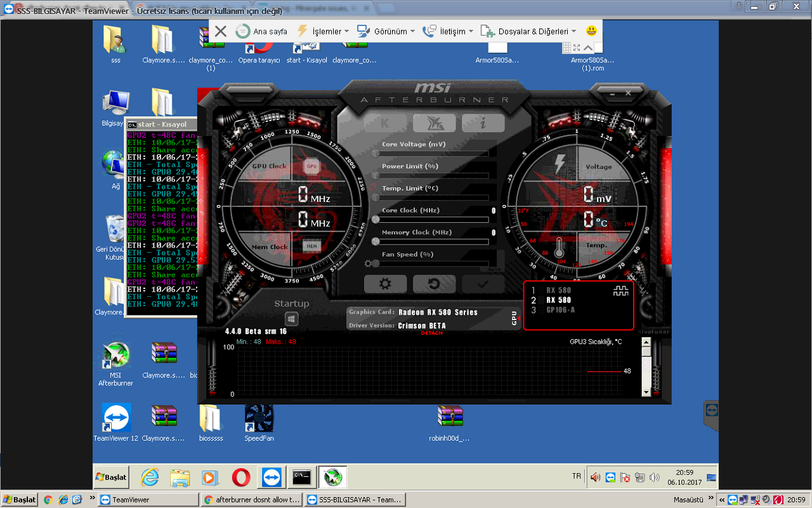Image resolution: width=812 pixels, height=508 pixels.
Task: Click the MEM chip icon on the clock gauge
Action: tap(311, 246)
